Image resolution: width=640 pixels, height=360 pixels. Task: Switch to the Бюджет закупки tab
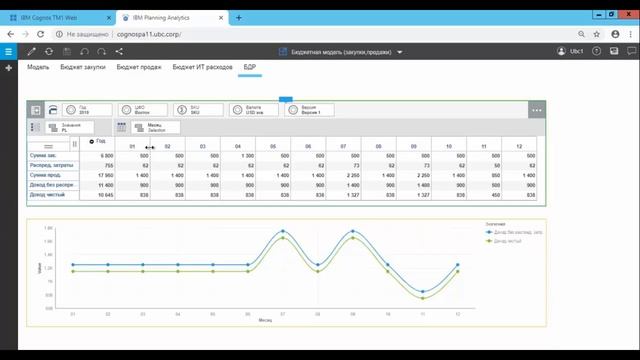[x=83, y=67]
